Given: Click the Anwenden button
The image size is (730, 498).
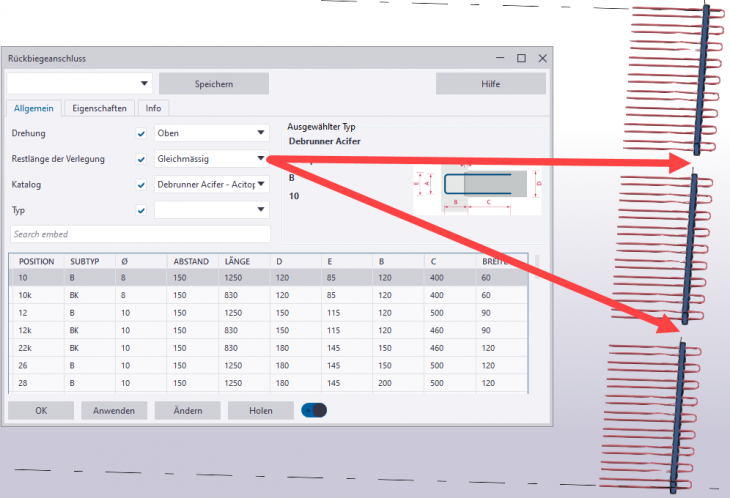Looking at the screenshot, I should click(114, 410).
